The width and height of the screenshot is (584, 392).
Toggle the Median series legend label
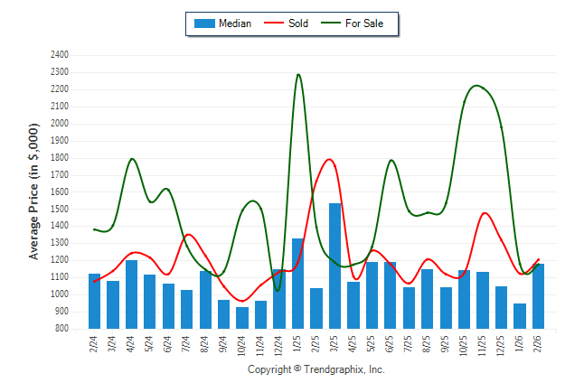tap(235, 23)
